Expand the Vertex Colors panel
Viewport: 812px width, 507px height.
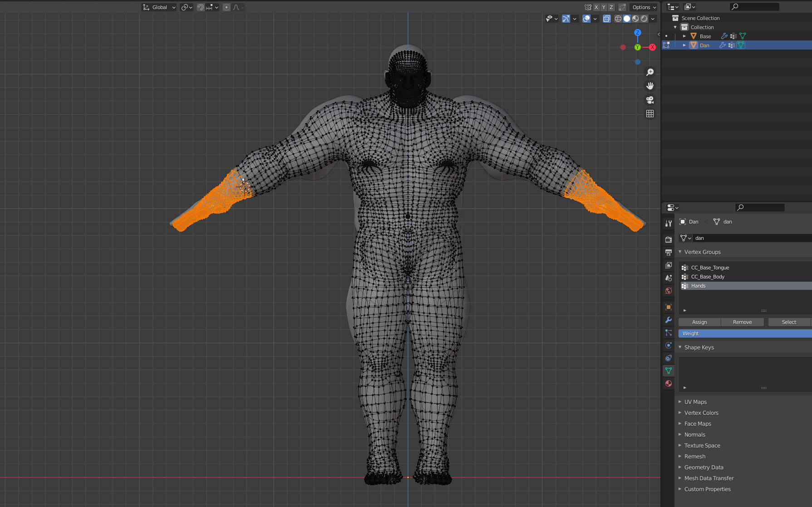[680, 413]
